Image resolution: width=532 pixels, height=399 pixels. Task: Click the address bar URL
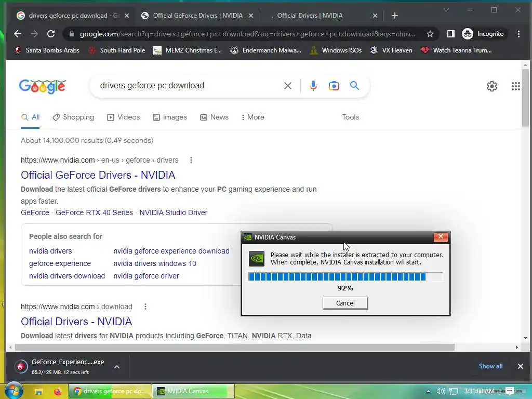(247, 34)
